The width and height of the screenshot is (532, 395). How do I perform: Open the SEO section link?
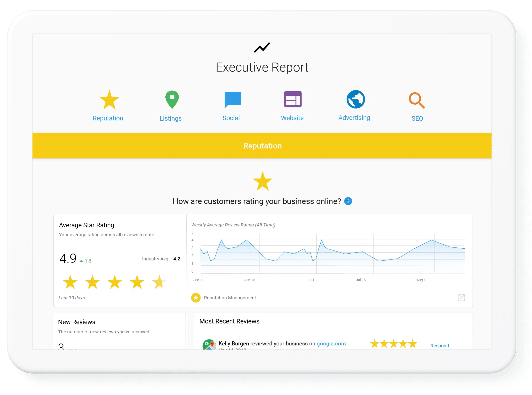click(417, 119)
